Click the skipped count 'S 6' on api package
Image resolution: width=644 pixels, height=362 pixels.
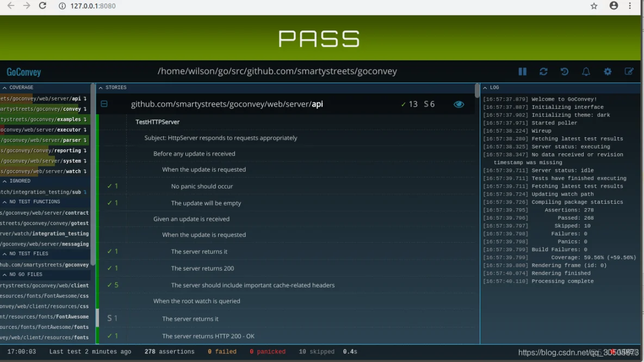(x=429, y=104)
